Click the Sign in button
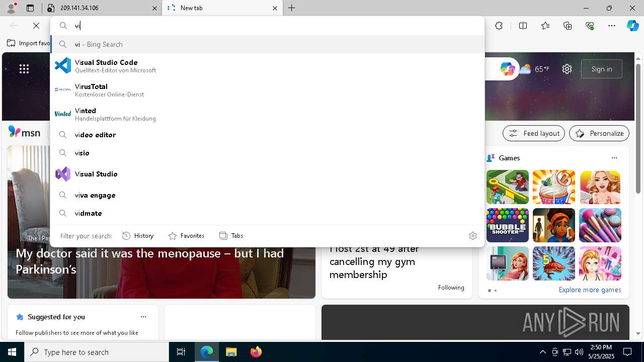The width and height of the screenshot is (644, 362). coord(602,69)
